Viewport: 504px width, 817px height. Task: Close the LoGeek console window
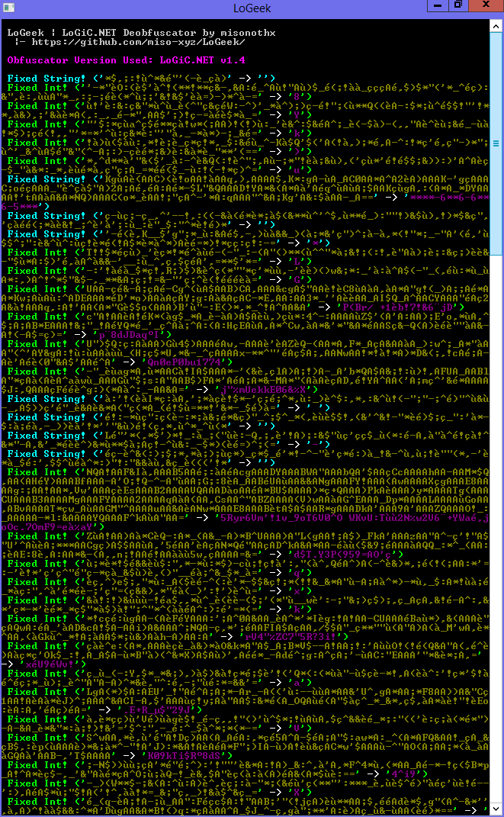(x=485, y=6)
